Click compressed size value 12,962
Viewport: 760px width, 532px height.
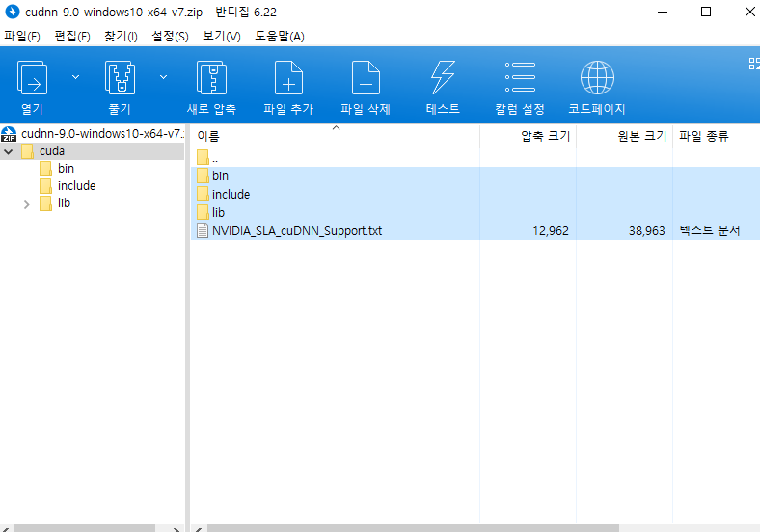551,231
